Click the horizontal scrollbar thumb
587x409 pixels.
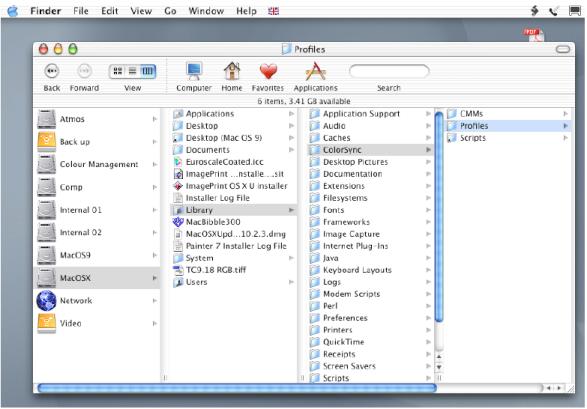237,388
